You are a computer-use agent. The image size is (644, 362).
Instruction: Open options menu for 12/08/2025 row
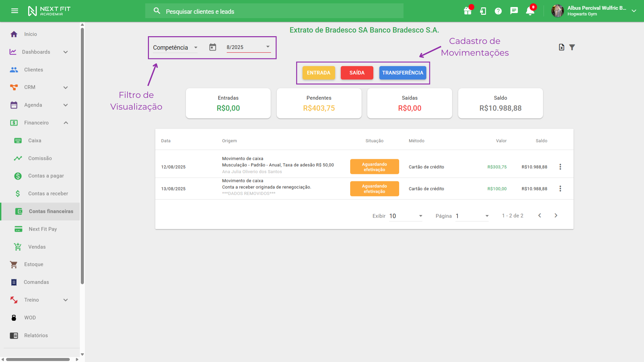(x=560, y=167)
